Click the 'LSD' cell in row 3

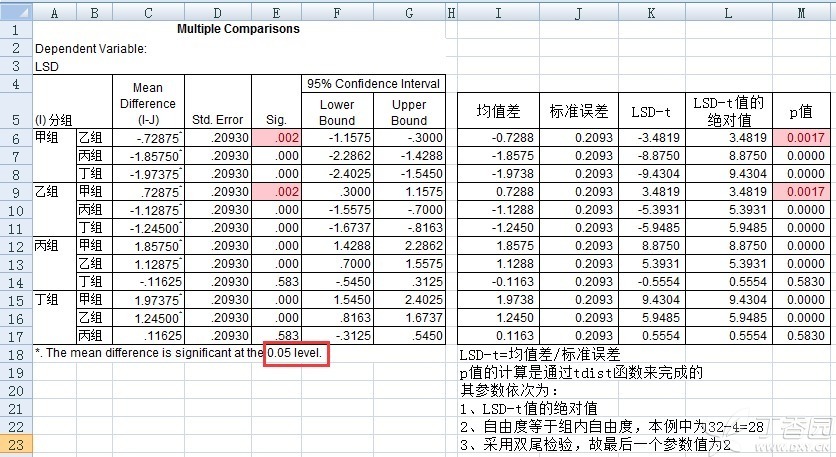point(47,67)
